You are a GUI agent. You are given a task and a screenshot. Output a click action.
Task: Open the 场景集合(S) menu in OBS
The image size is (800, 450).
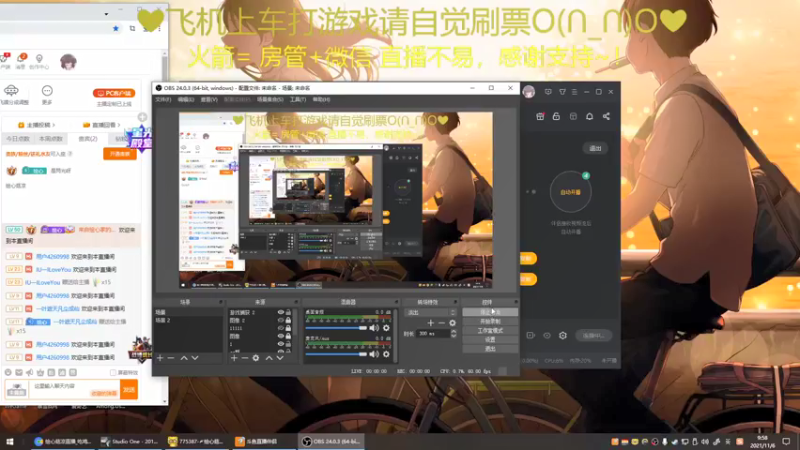270,99
